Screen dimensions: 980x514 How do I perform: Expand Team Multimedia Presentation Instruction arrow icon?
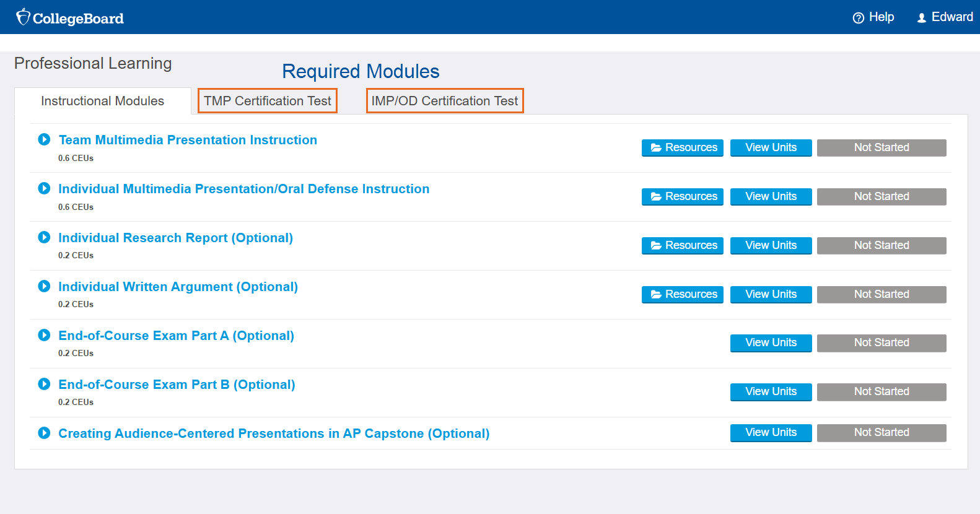coord(44,139)
